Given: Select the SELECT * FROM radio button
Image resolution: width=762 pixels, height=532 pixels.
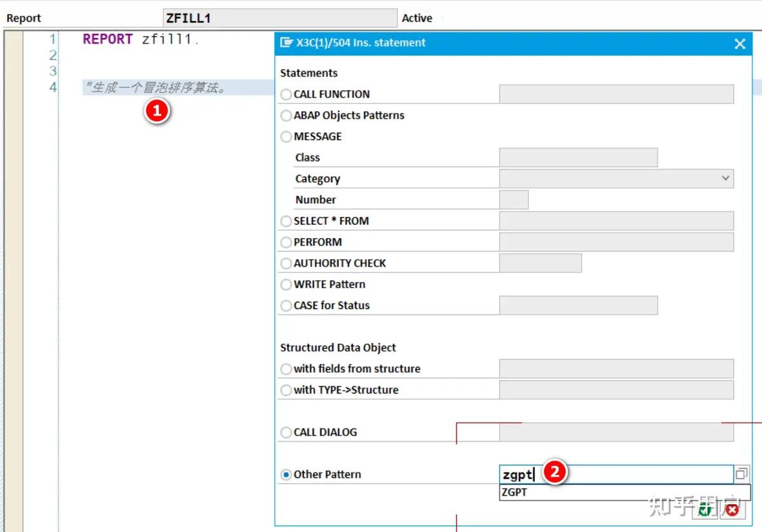Looking at the screenshot, I should tap(286, 221).
